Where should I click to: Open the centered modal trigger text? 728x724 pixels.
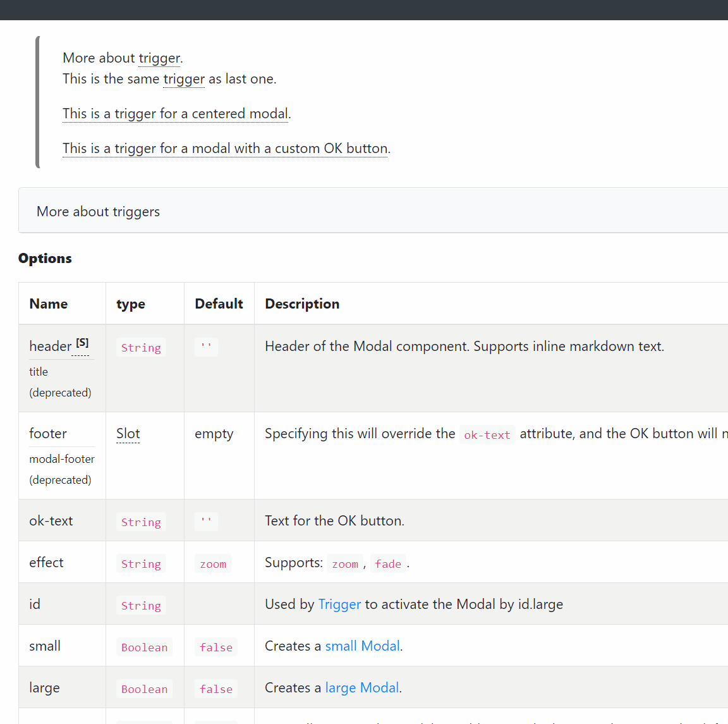[176, 114]
